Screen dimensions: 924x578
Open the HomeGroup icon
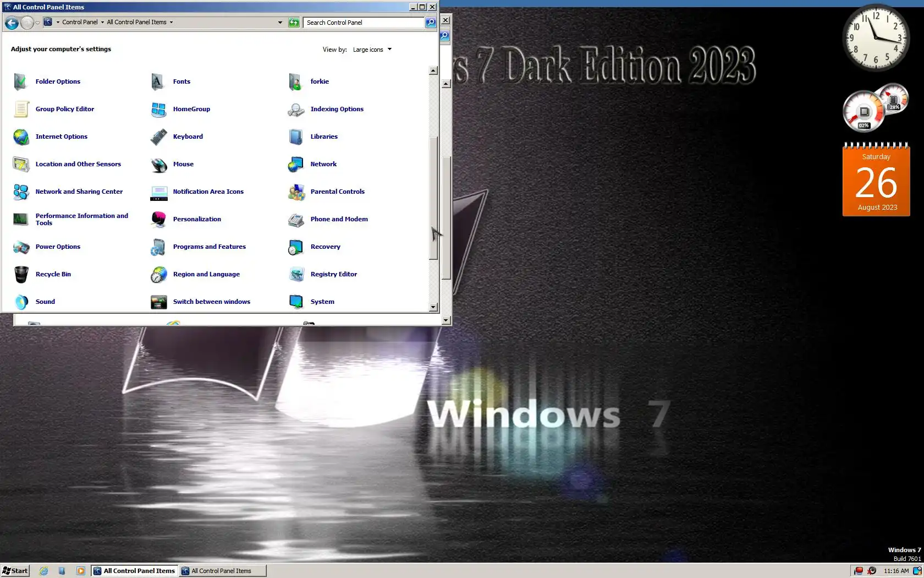click(x=158, y=109)
